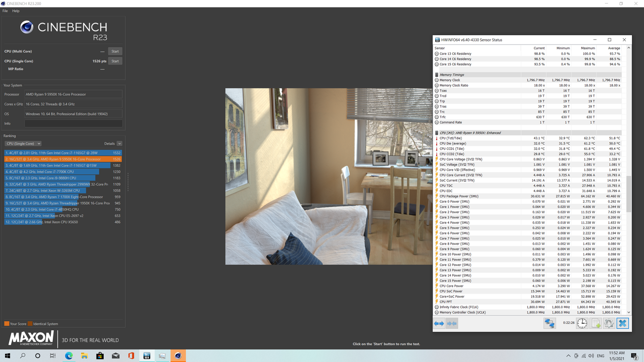
Task: Select ranking entry Intel Core i9-9880H
Action: [x=63, y=178]
